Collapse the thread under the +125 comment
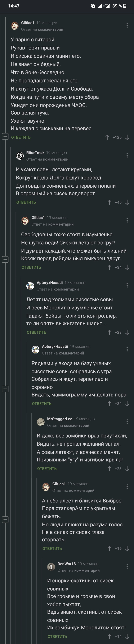134x644 pixels. pos(5,137)
